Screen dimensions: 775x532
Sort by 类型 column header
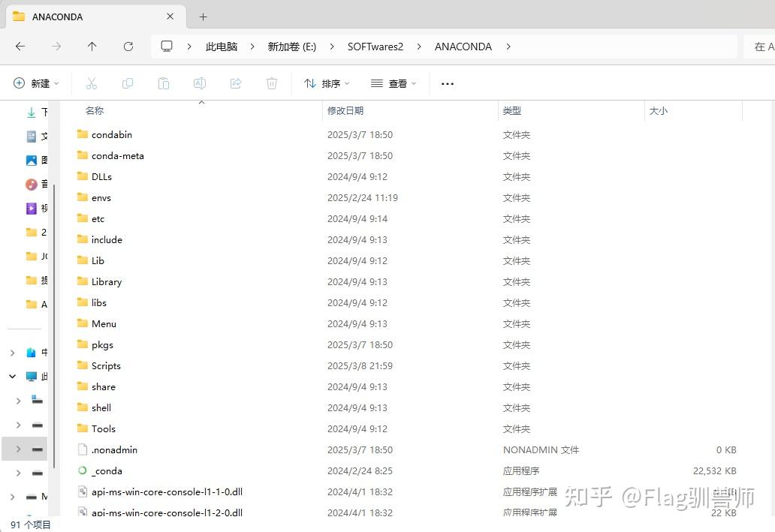[512, 110]
